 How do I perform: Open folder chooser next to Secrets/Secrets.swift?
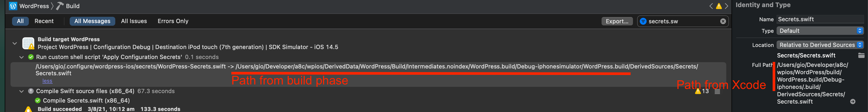(861, 55)
